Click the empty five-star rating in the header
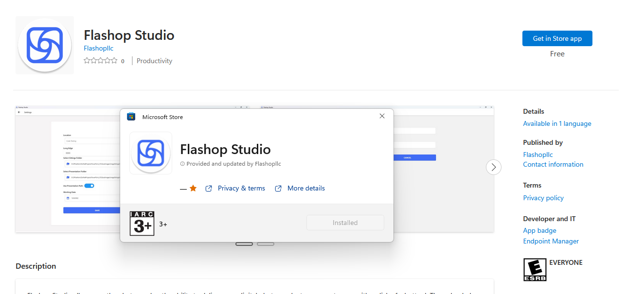The image size is (644, 294). 101,61
